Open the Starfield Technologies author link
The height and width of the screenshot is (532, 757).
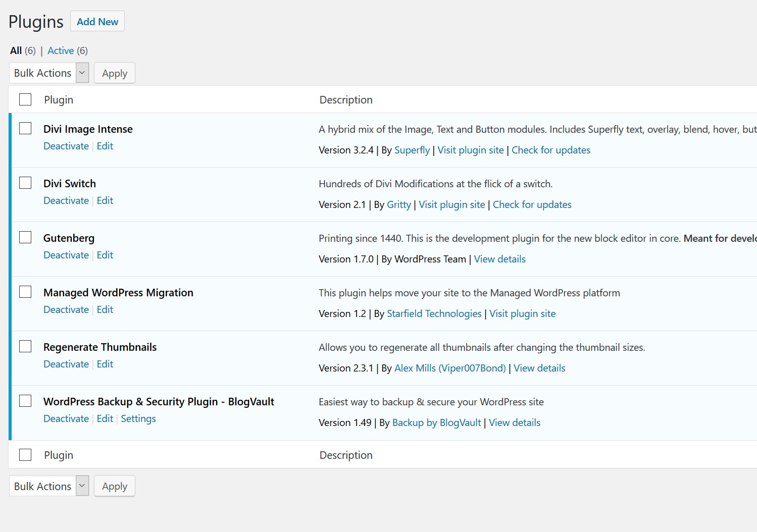[x=434, y=314]
